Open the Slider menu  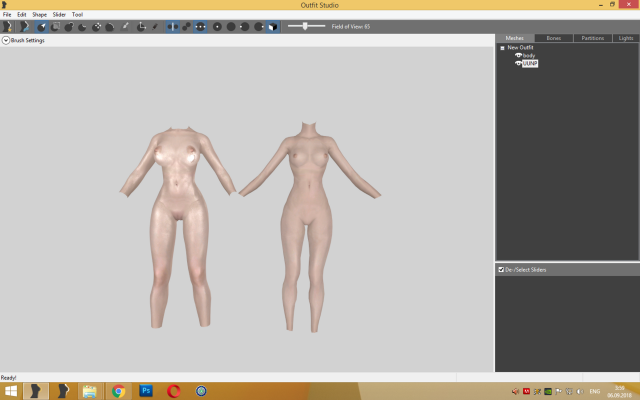(x=59, y=15)
